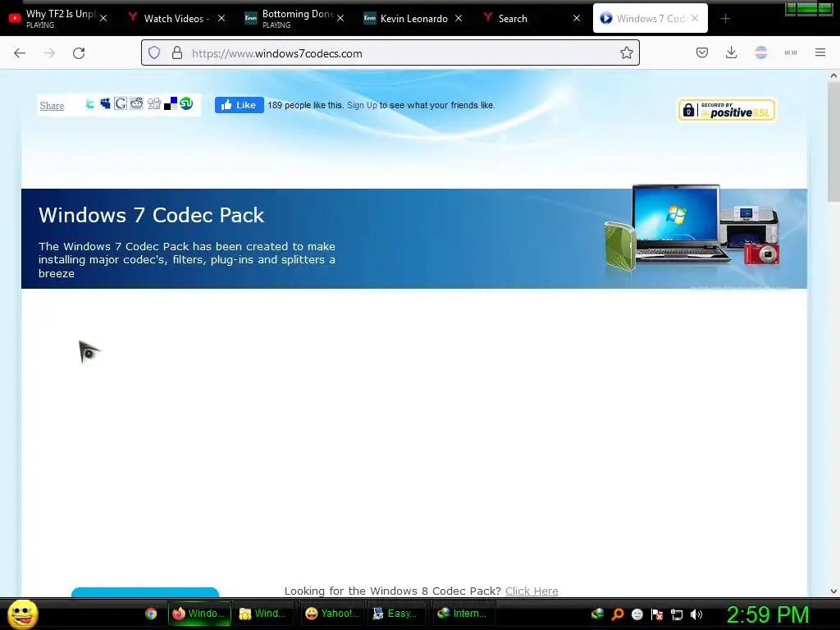Close the Watch Videos tab
The image size is (840, 630).
tap(221, 18)
